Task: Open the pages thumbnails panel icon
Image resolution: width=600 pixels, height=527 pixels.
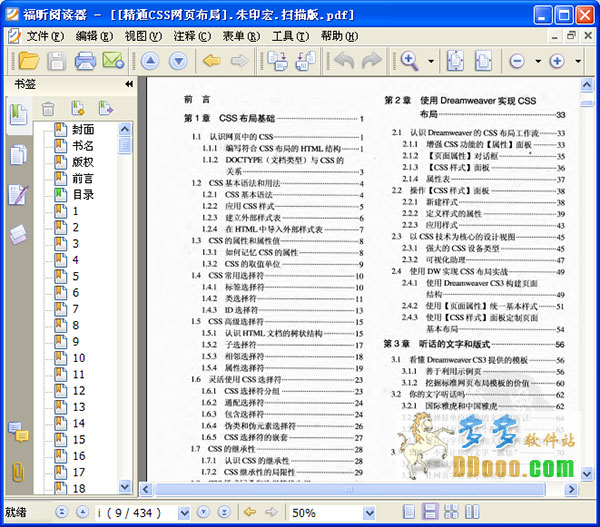Action: [18, 155]
